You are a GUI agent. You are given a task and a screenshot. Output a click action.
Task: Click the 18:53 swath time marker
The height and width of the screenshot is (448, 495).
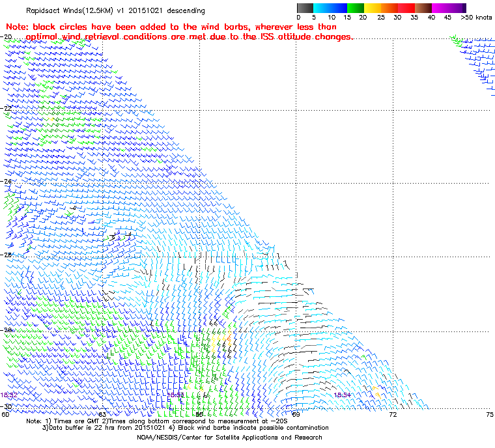175,395
